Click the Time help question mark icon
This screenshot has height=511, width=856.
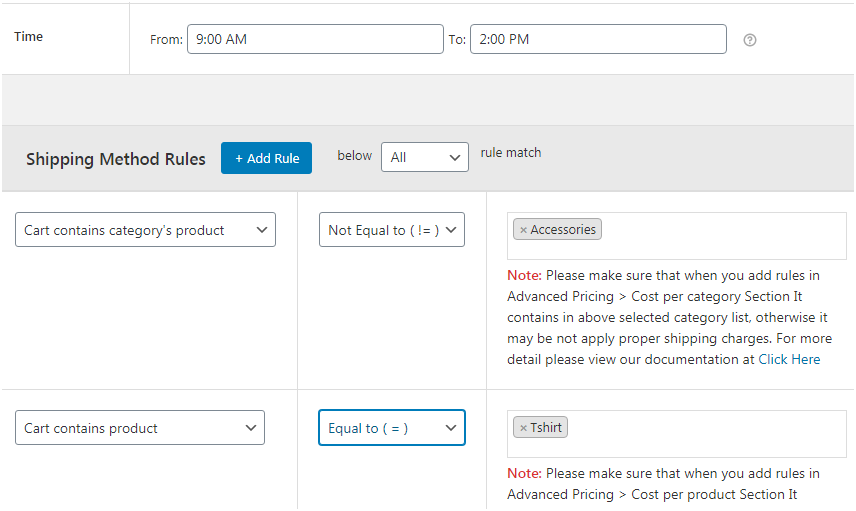tap(750, 40)
